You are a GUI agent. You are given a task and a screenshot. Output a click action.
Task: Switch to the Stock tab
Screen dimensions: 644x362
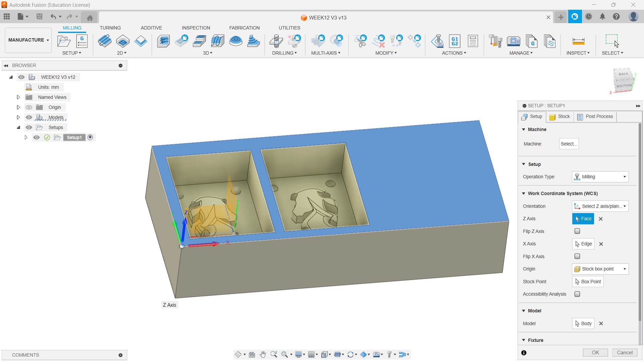click(559, 116)
